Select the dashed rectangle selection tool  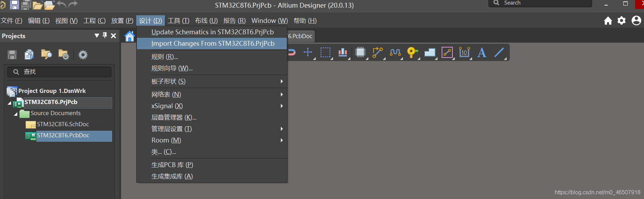pyautogui.click(x=325, y=52)
